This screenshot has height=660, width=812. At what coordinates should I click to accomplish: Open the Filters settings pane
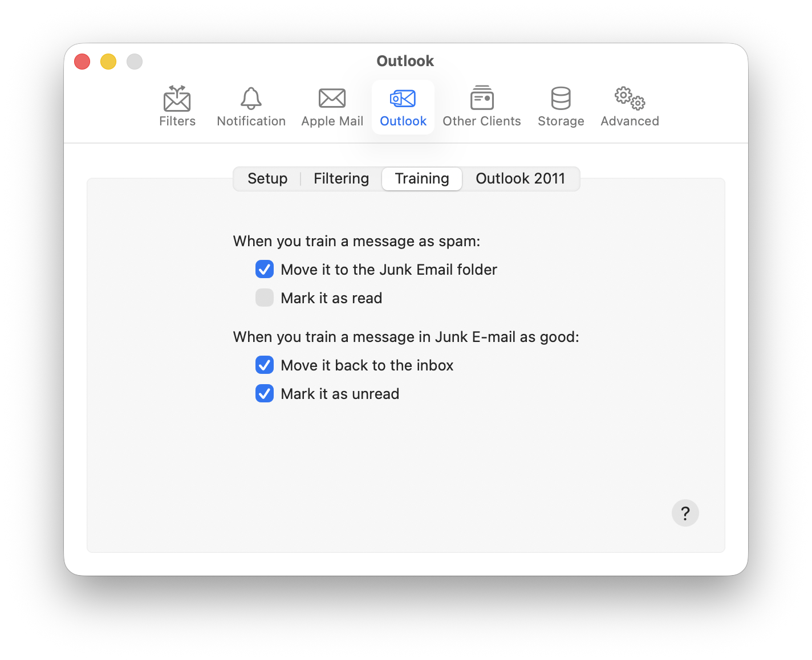177,105
